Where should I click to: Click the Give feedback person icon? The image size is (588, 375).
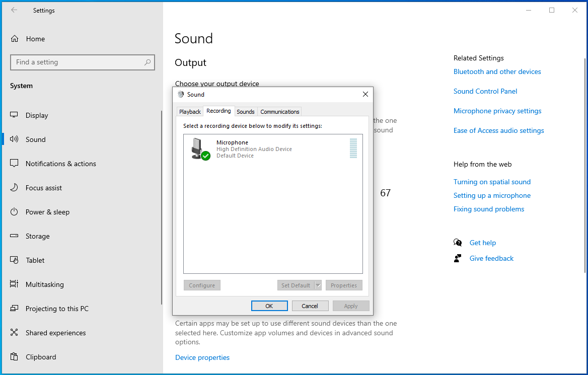(458, 258)
